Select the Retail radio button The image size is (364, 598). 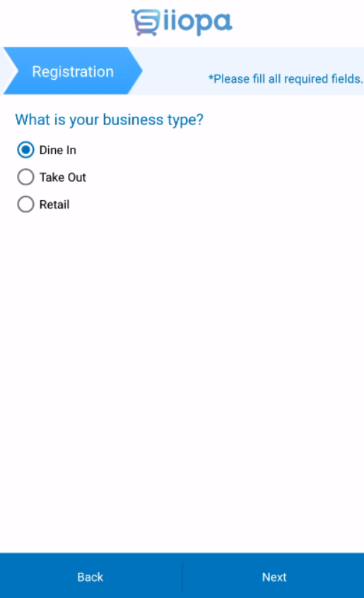(x=25, y=204)
